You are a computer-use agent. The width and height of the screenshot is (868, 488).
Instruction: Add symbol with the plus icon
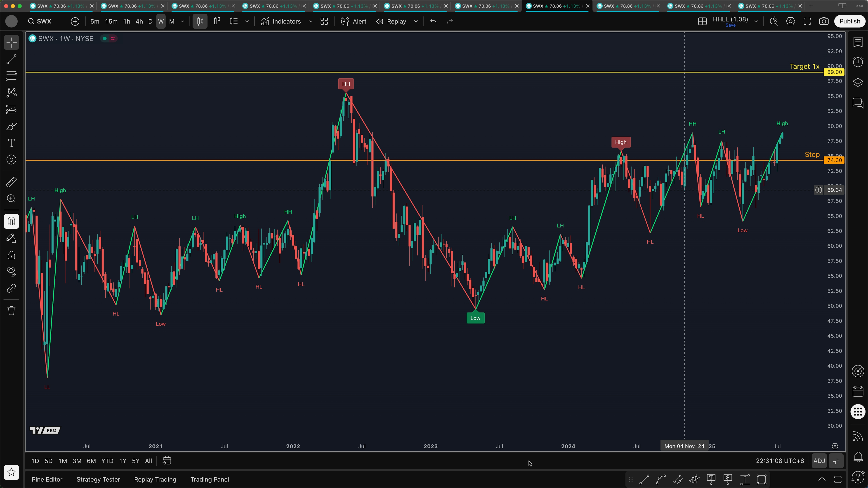pos(75,21)
